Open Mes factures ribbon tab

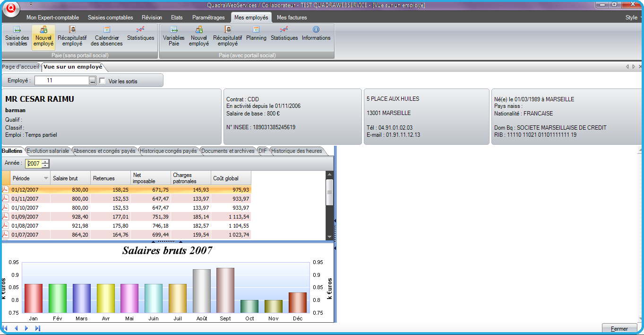[292, 18]
